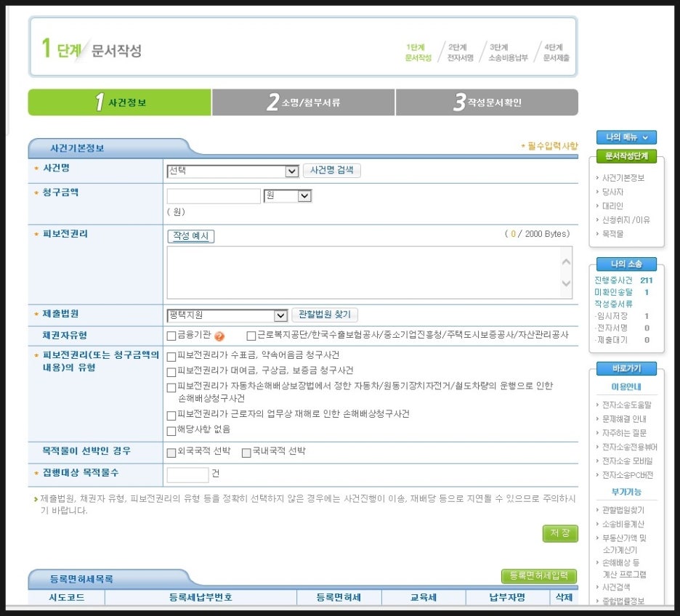The width and height of the screenshot is (680, 616).
Task: Select the 국내국적 선박 checkbox
Action: pos(246,453)
